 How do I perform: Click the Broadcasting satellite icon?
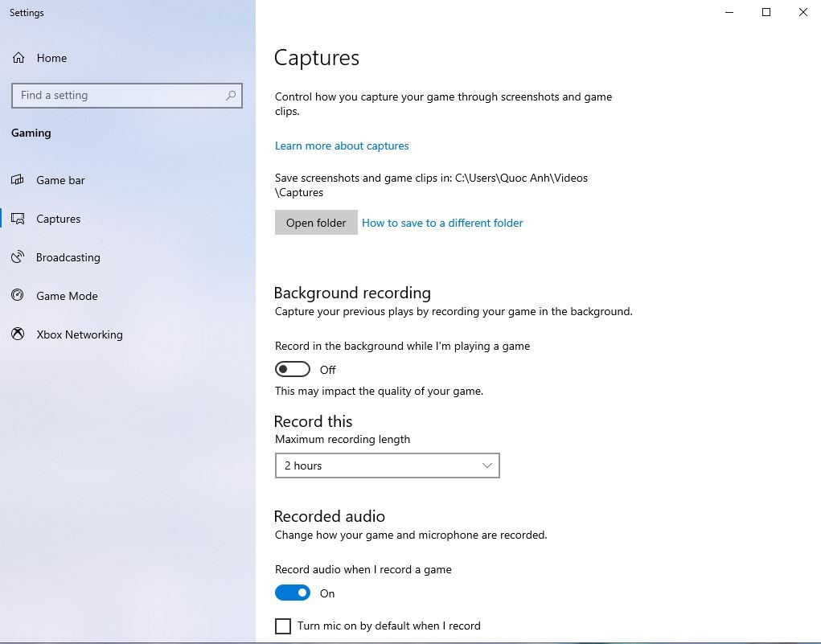point(18,257)
